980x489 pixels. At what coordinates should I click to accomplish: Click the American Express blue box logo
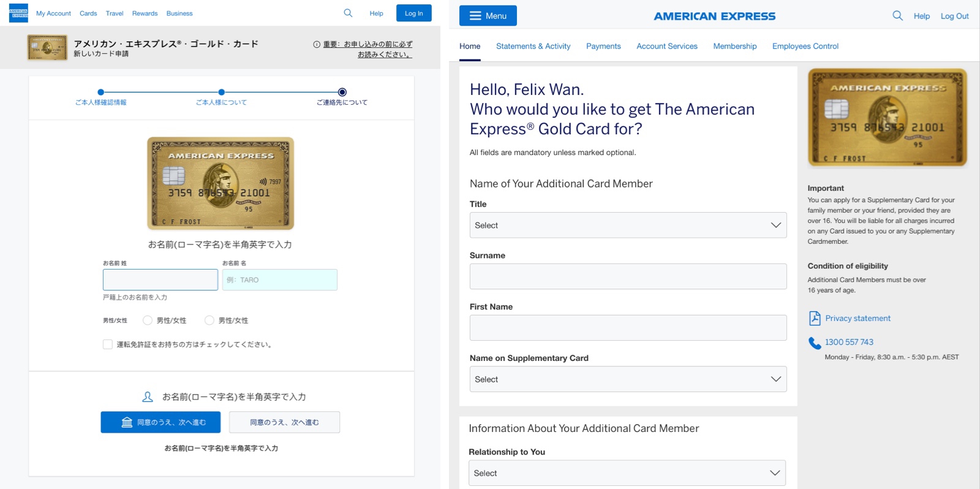pyautogui.click(x=18, y=13)
